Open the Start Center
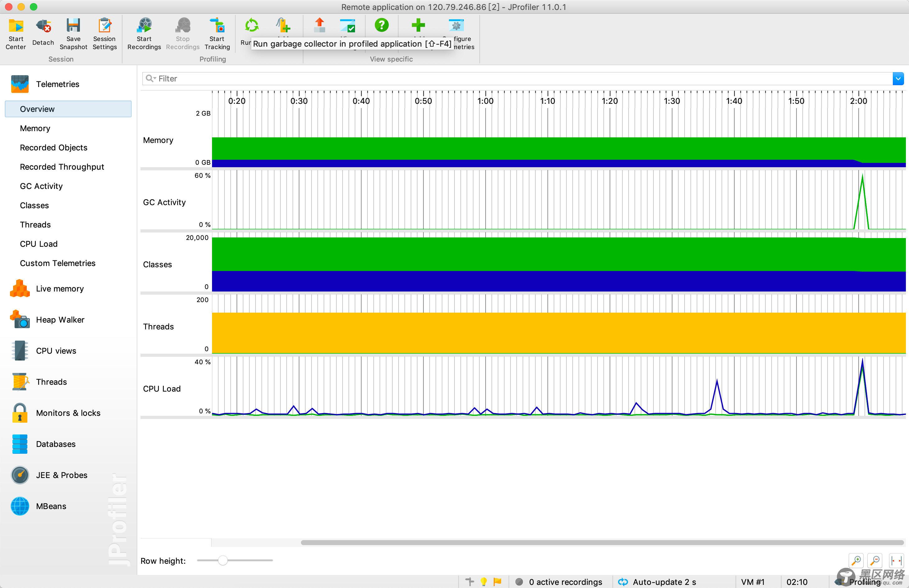The width and height of the screenshot is (909, 588). (16, 34)
